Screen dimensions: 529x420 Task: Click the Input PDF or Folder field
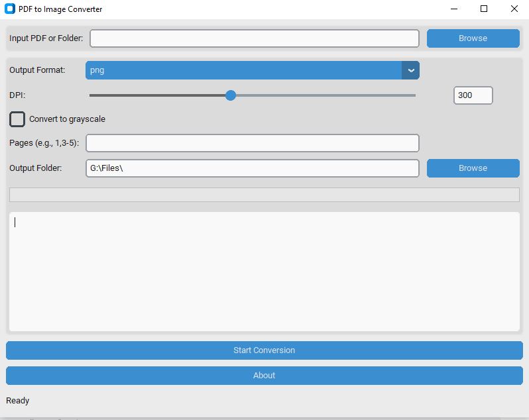click(x=255, y=38)
